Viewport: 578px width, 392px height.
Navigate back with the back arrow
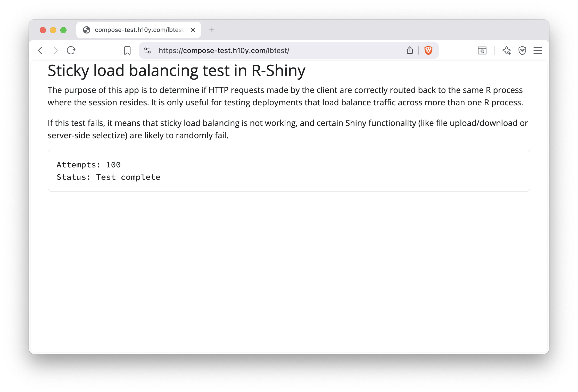click(40, 50)
